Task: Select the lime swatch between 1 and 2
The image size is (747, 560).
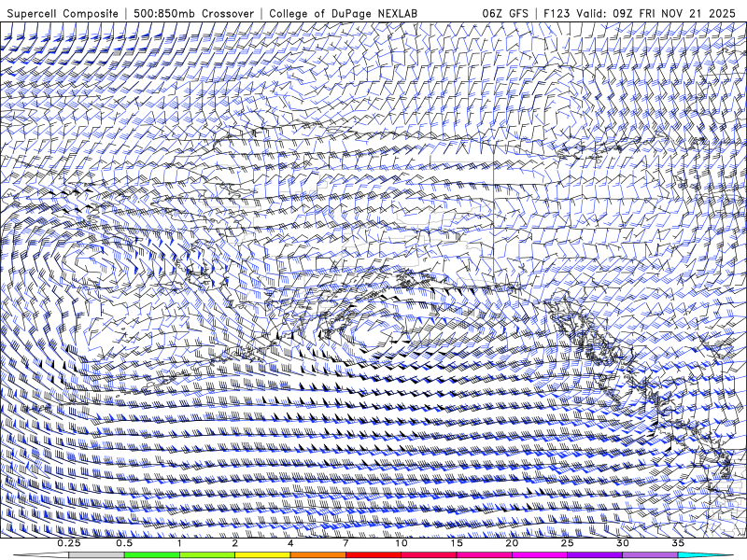Action: 207,555
